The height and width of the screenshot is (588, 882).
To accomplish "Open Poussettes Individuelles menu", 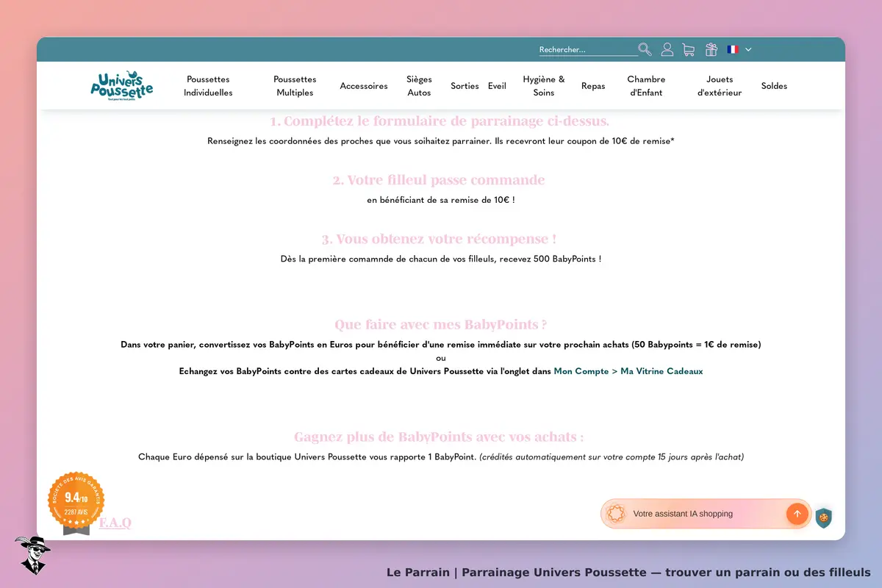I will point(208,86).
